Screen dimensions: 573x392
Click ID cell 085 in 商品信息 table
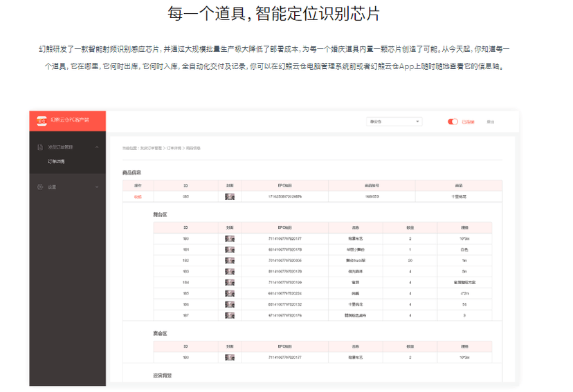[185, 197]
